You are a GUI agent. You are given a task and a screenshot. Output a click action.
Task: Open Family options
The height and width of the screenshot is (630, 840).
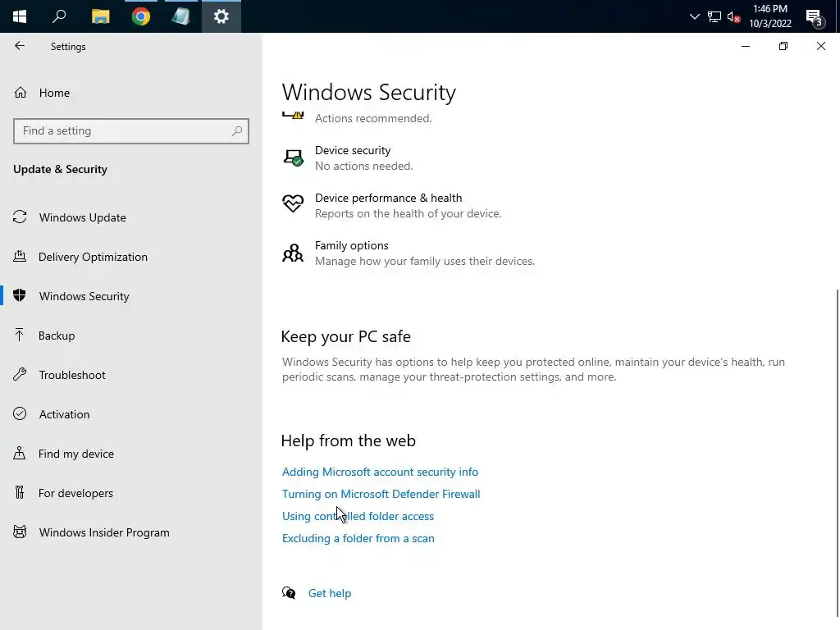[425, 253]
